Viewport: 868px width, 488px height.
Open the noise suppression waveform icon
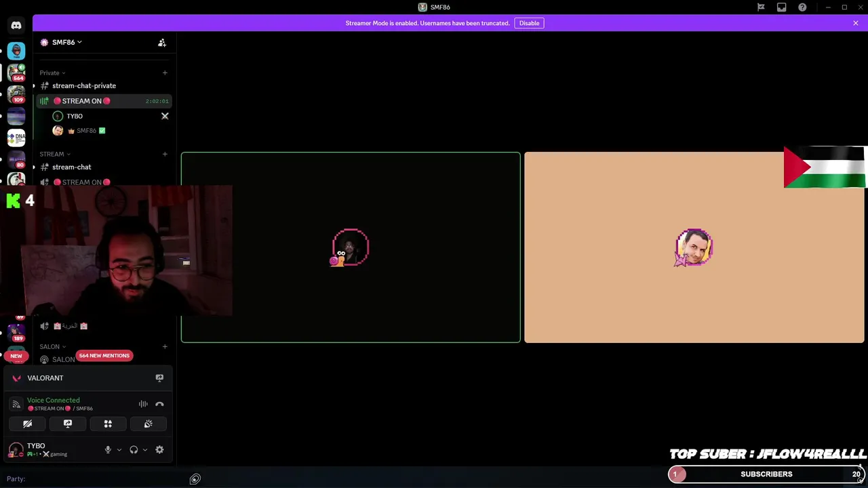pyautogui.click(x=143, y=404)
